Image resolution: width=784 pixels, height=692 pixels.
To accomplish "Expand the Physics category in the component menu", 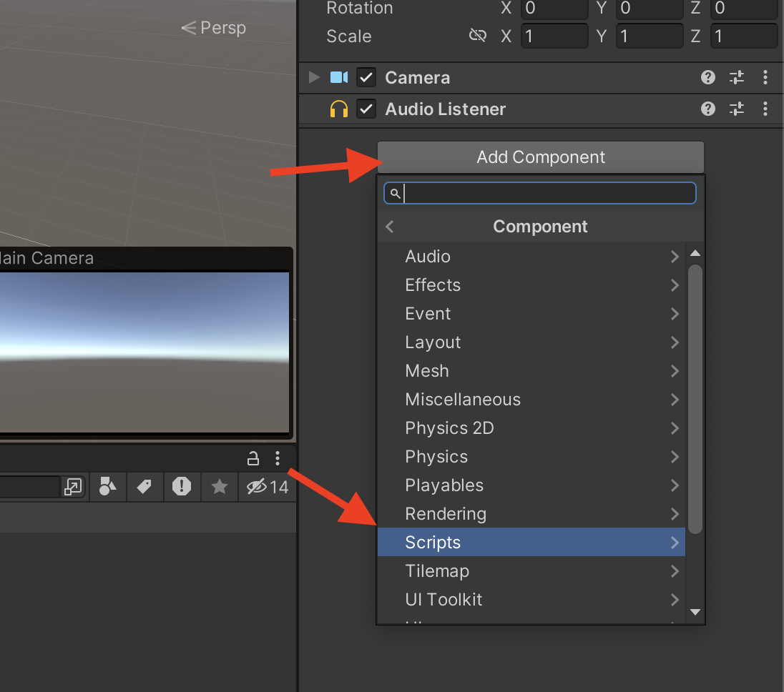I will (436, 456).
